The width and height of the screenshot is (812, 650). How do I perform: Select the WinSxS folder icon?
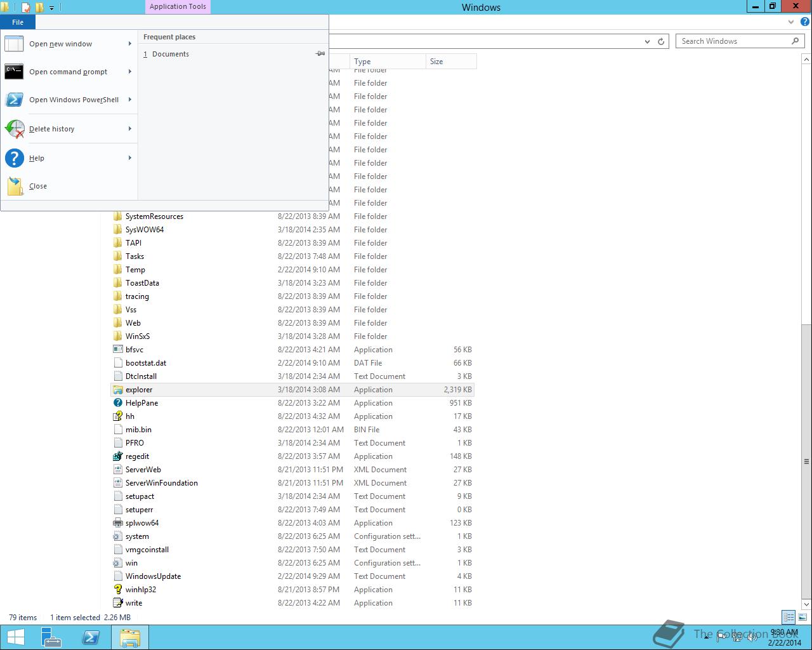117,336
